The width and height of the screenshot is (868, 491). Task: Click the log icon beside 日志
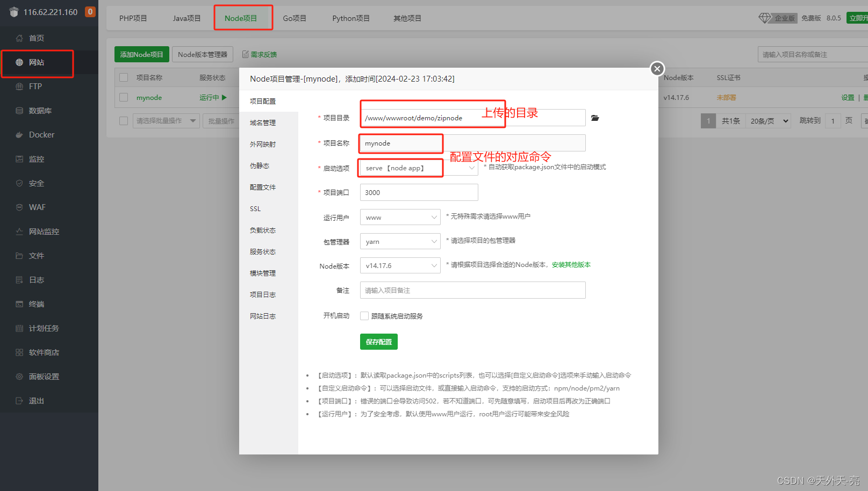(19, 280)
